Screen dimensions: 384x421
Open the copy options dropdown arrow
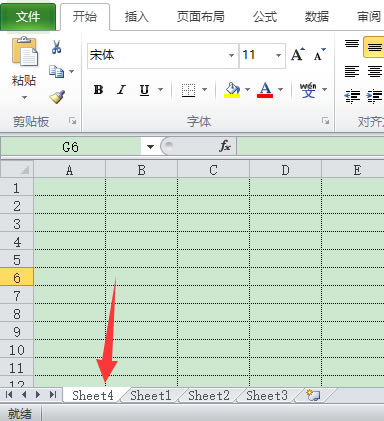[x=71, y=71]
